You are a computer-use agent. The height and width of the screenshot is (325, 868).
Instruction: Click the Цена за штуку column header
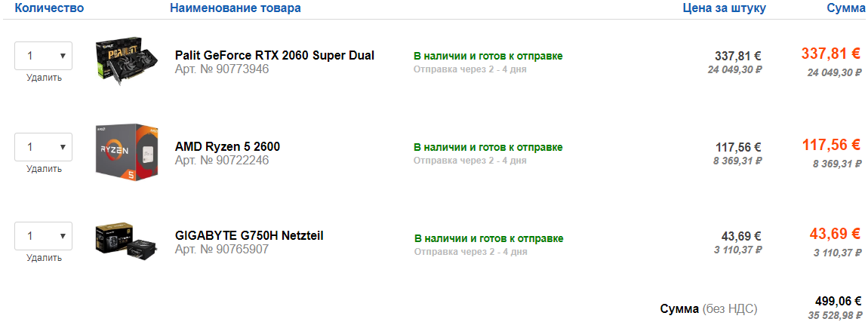coord(725,8)
